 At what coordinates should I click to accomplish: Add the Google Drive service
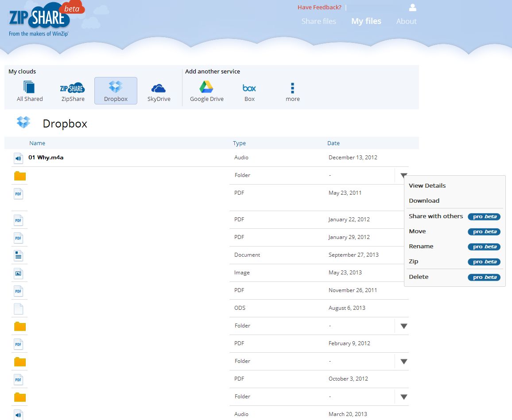point(207,91)
